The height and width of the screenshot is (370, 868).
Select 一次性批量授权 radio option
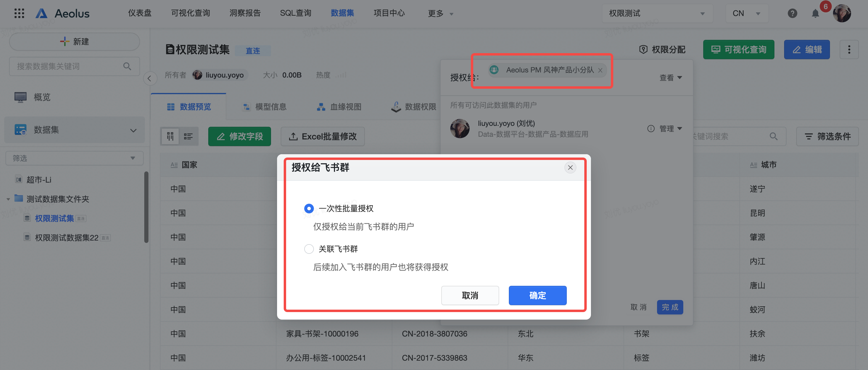(309, 209)
